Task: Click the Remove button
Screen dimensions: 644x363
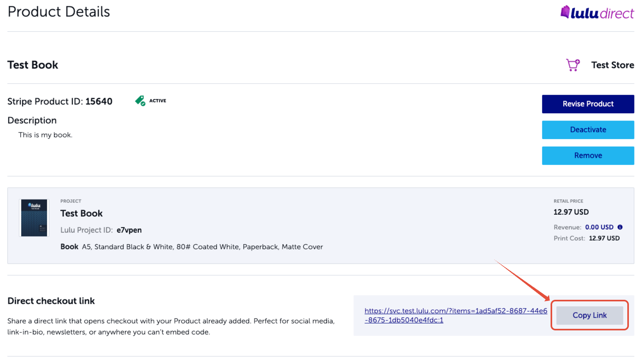Action: click(588, 155)
